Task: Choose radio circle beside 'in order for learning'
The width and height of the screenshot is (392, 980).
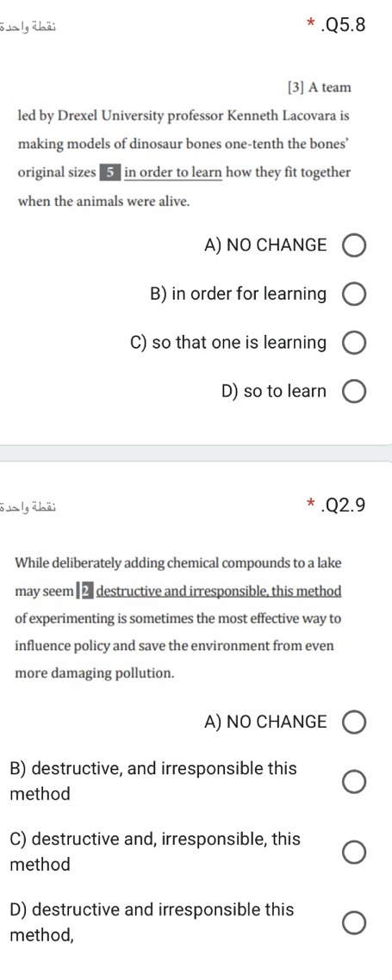Action: coord(354,295)
